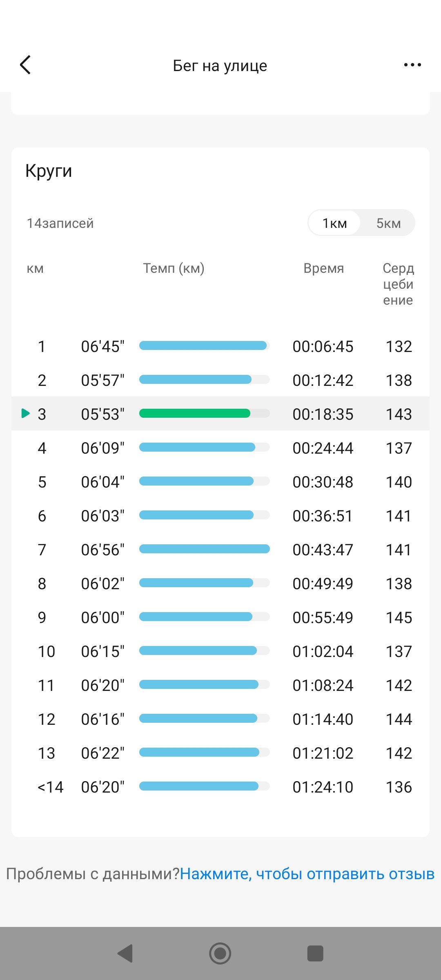Tap Android recent apps square button

point(315,953)
